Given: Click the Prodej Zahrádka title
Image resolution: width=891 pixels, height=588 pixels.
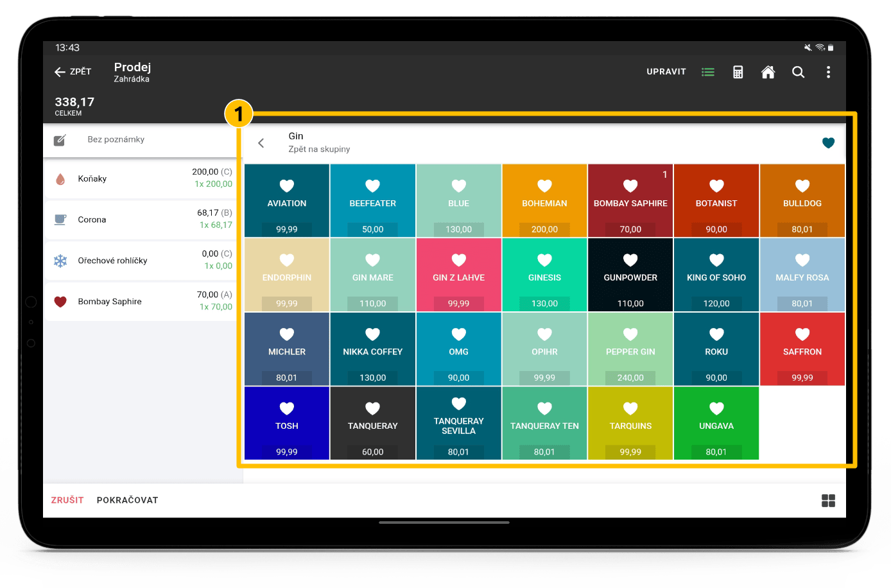Looking at the screenshot, I should click(x=132, y=72).
